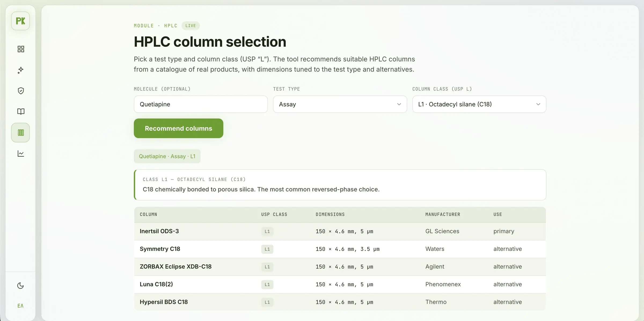Toggle dark mode with the moon icon
Image resolution: width=644 pixels, height=321 pixels.
tap(21, 285)
